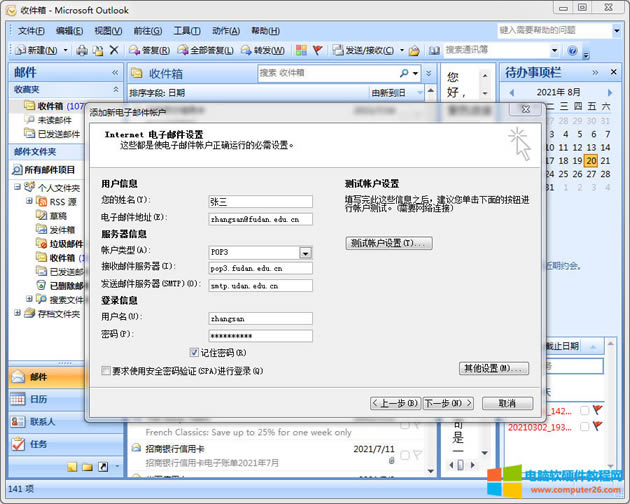630x504 pixels.
Task: Open Help (帮助) menu
Action: (x=265, y=31)
